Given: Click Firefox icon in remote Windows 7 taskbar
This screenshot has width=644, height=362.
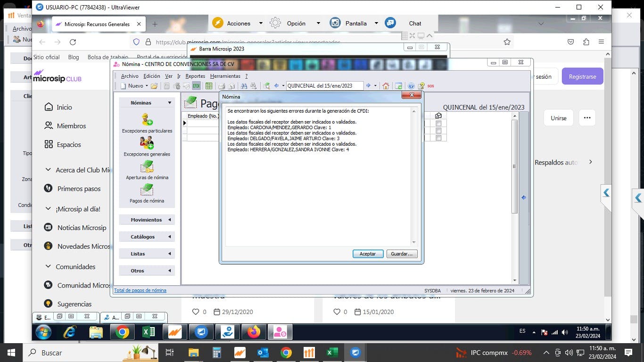Looking at the screenshot, I should tap(254, 332).
